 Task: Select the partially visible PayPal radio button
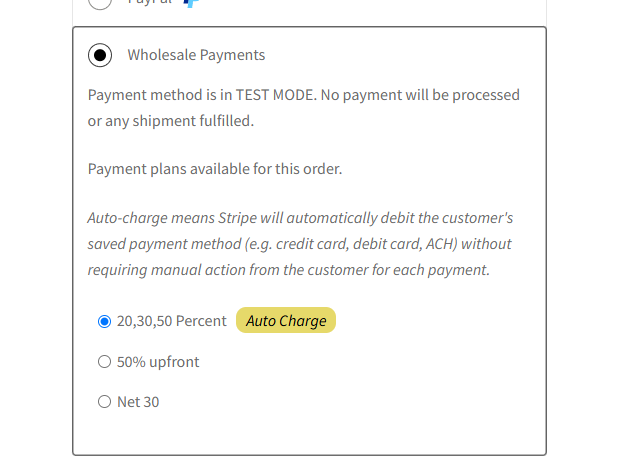point(100,3)
